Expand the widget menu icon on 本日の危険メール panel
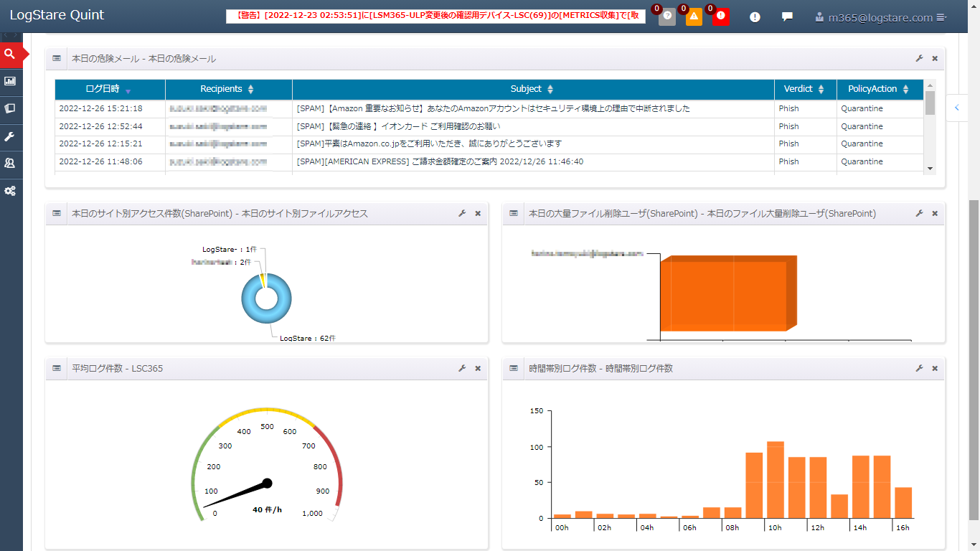Screen dimensions: 980x551 point(56,58)
